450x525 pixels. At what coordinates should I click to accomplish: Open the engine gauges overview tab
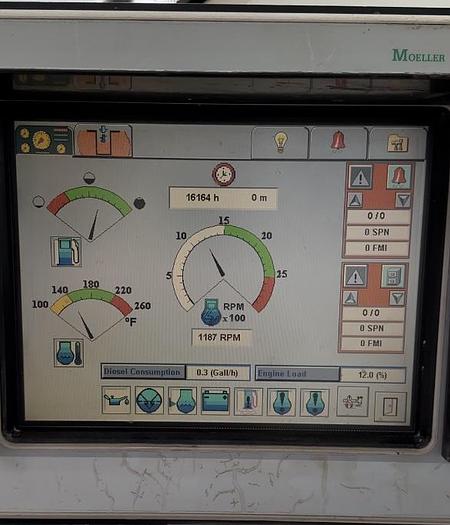pos(44,140)
